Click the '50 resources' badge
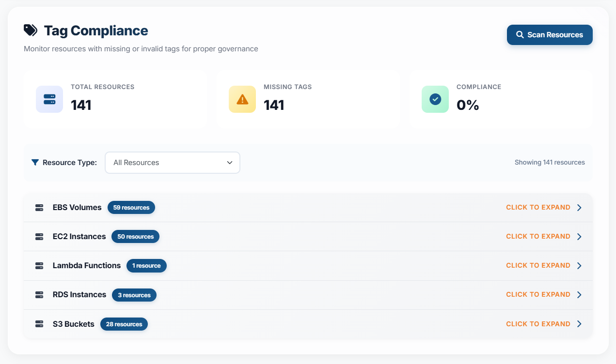Viewport: 616px width, 364px height. (x=135, y=237)
